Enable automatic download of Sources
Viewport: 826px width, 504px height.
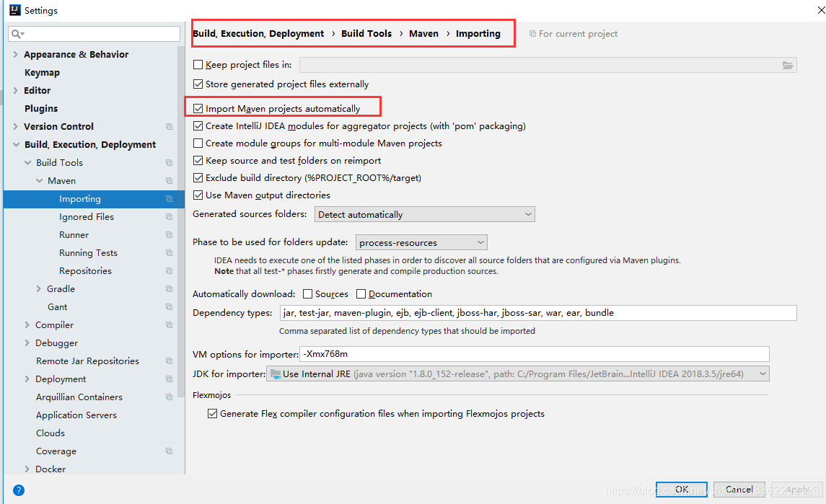click(x=307, y=294)
